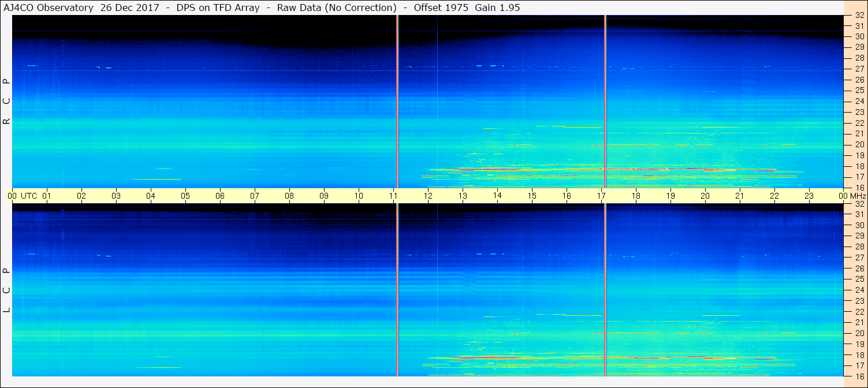Viewport: 868px width, 388px height.
Task: Click the orange vertical marker after 11 UTC in LCP
Action: [397, 290]
